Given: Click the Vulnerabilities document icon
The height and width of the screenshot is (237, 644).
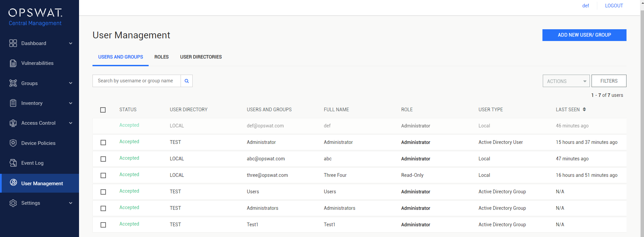Looking at the screenshot, I should pyautogui.click(x=13, y=63).
